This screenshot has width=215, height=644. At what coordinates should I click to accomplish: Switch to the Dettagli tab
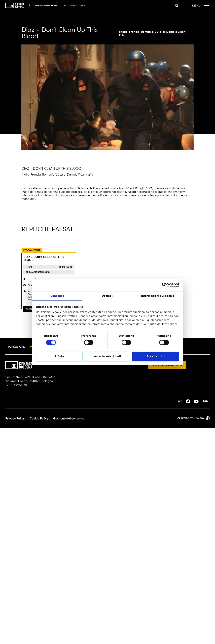coord(107,296)
